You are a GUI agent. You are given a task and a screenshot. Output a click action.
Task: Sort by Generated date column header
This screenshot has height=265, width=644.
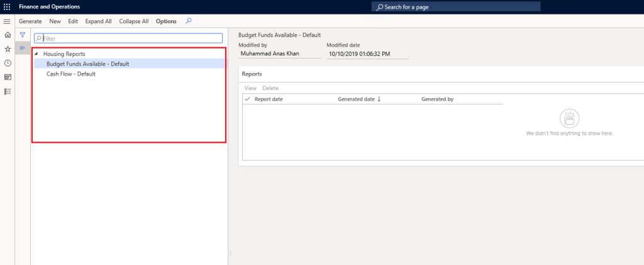click(x=356, y=99)
